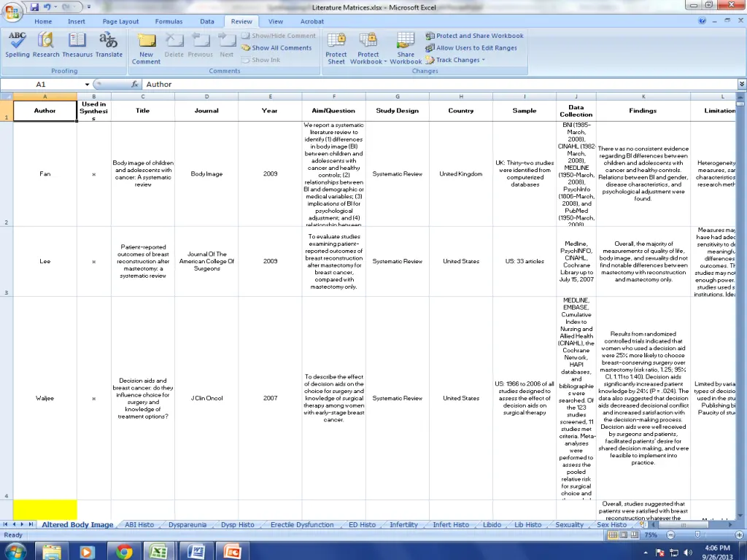The height and width of the screenshot is (560, 747).
Task: Click the Select All corner button
Action: tap(6, 96)
